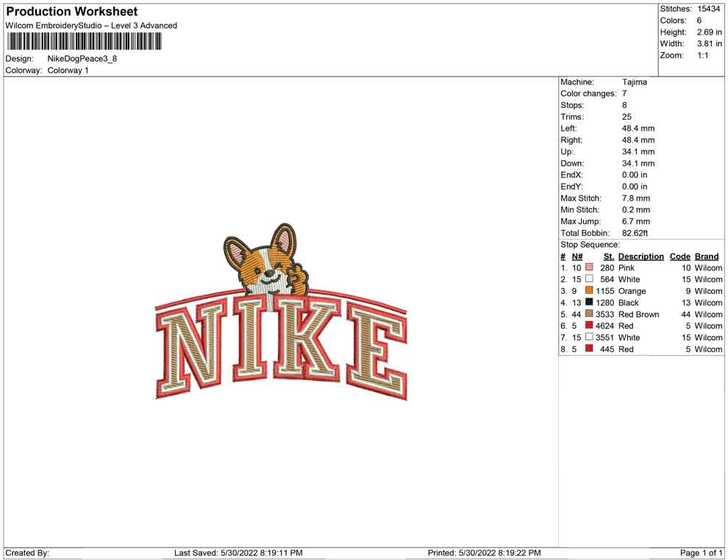Click the Orange description in row 3
Image resolution: width=728 pixels, height=560 pixels.
[x=632, y=291]
